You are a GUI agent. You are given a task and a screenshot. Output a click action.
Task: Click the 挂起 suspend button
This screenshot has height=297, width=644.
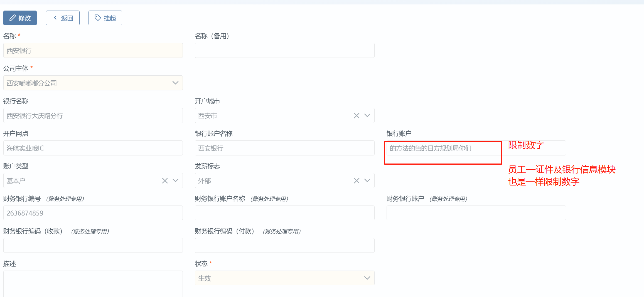[x=105, y=18]
